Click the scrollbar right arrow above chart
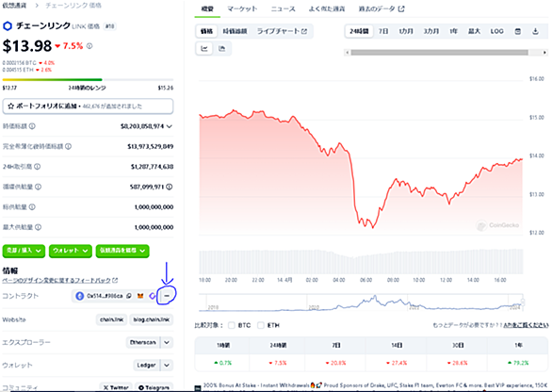Image resolution: width=552 pixels, height=392 pixels. pos(544,53)
